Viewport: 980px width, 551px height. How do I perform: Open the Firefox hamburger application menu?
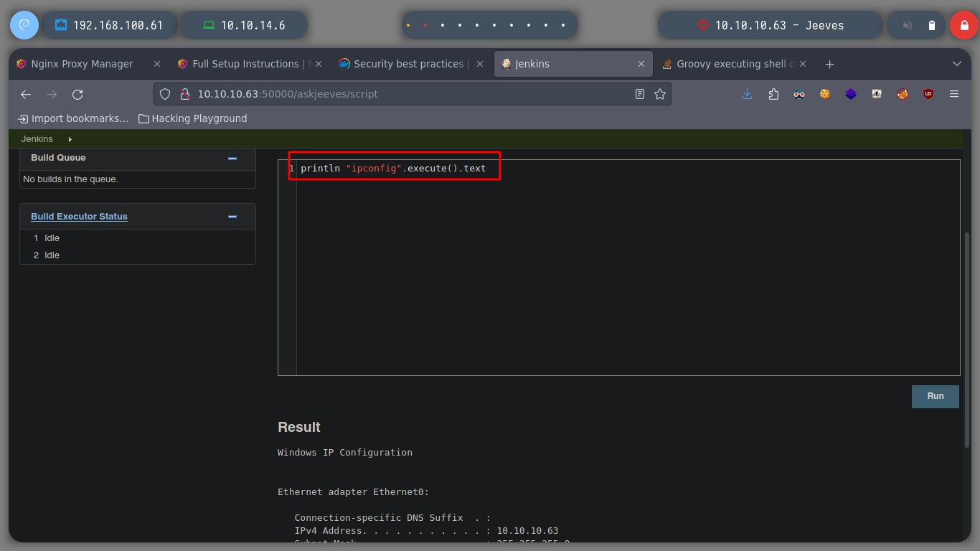[x=954, y=94]
